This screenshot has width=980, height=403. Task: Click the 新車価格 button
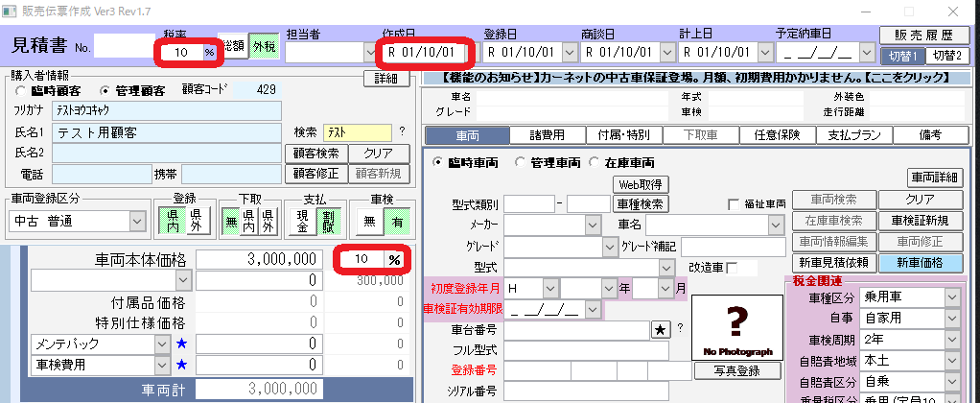(x=921, y=263)
